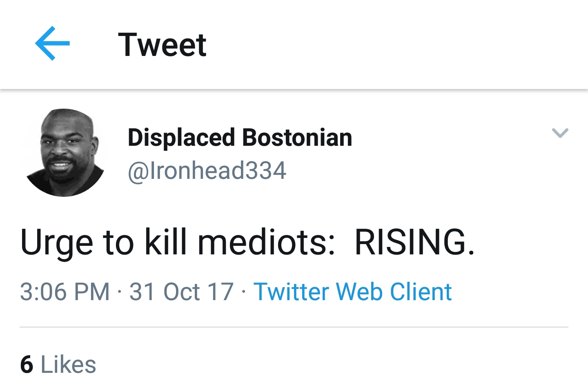
Task: Tap the number 6 in likes count
Action: [27, 364]
